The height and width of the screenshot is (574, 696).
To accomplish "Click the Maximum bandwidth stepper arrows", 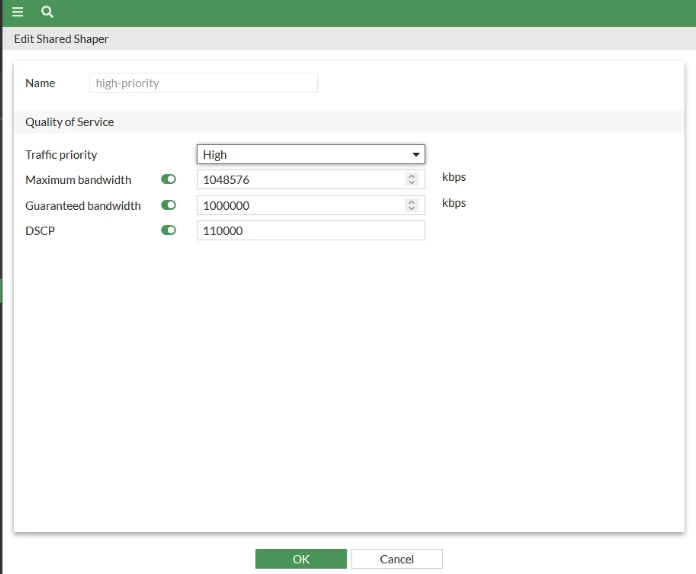I will [411, 179].
